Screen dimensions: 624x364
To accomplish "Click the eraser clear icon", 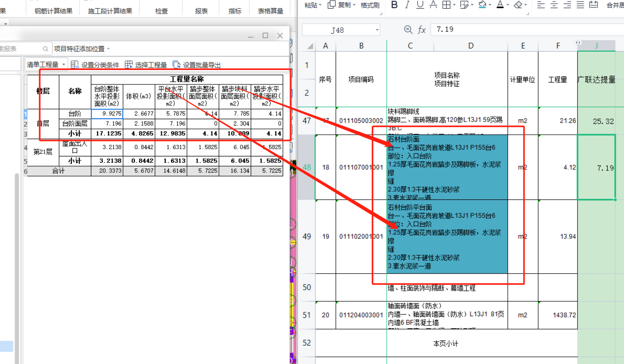I will pos(518,5).
